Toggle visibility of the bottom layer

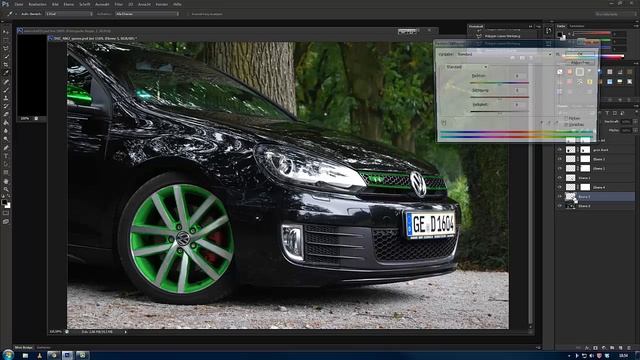click(560, 206)
